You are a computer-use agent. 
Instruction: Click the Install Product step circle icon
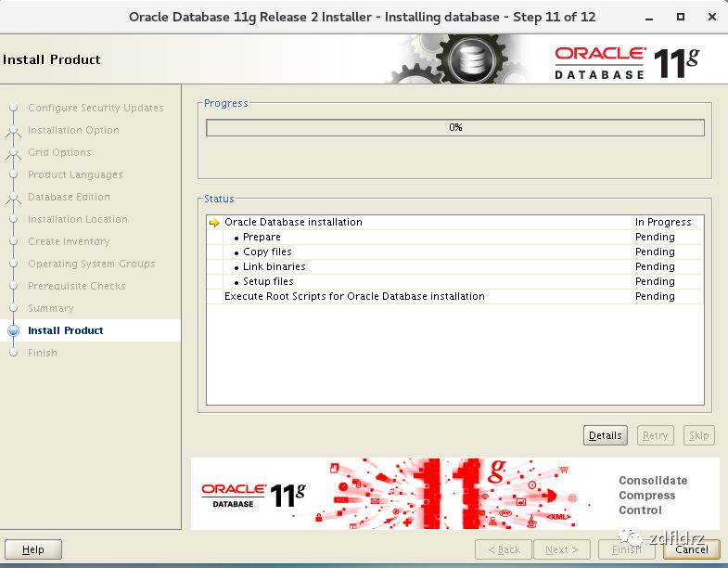(x=14, y=330)
